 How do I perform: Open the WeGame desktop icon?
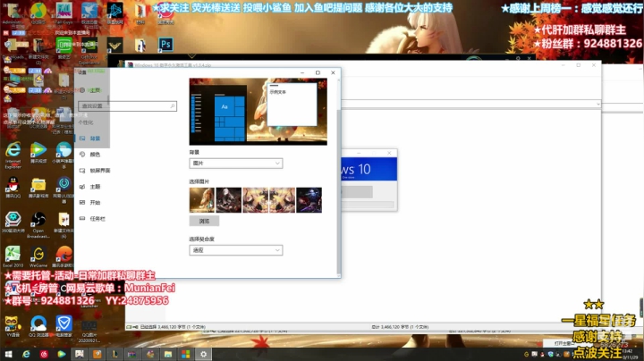pos(38,256)
